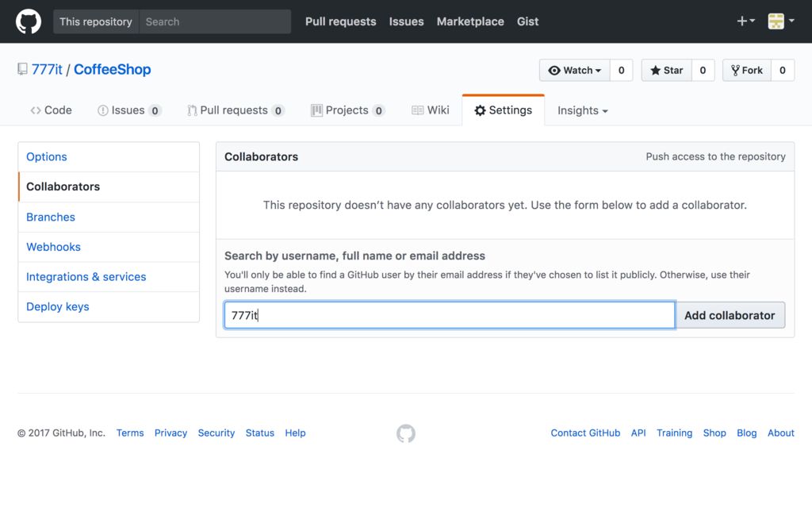Click the 'Push access to the repository' text

coord(716,156)
